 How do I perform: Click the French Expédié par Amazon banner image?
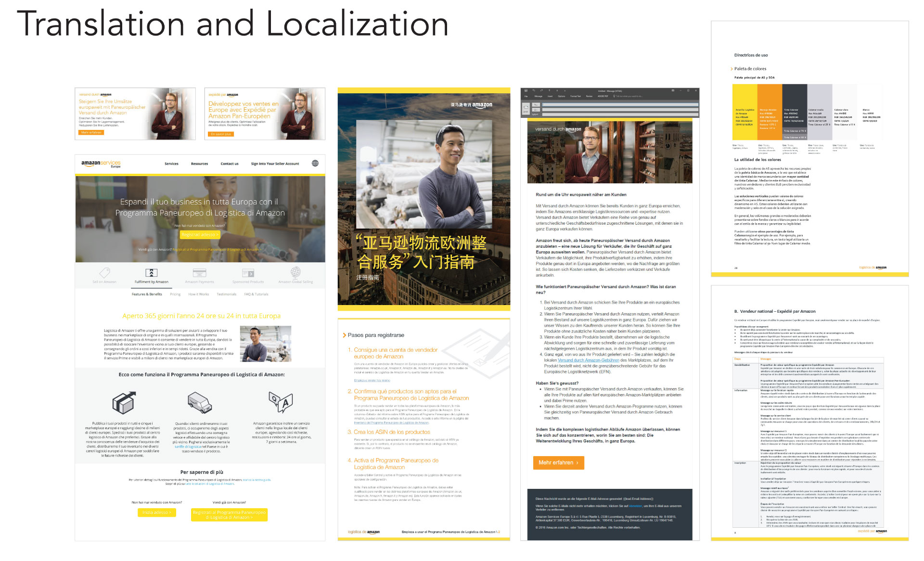(265, 114)
